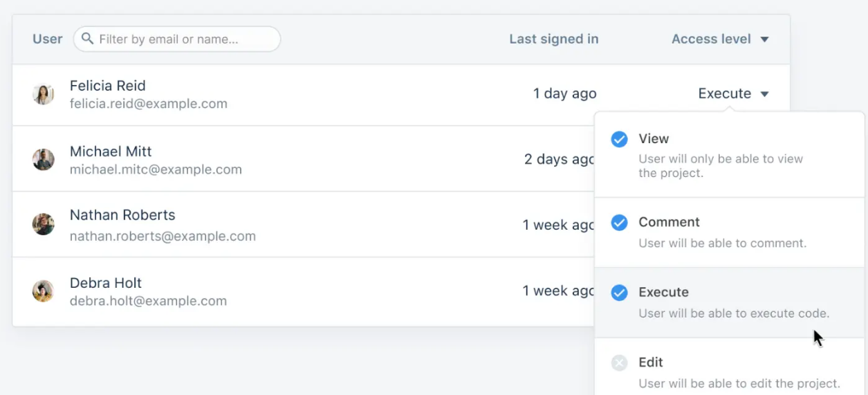Toggle the View permission checkmark
The image size is (868, 395).
(x=619, y=140)
